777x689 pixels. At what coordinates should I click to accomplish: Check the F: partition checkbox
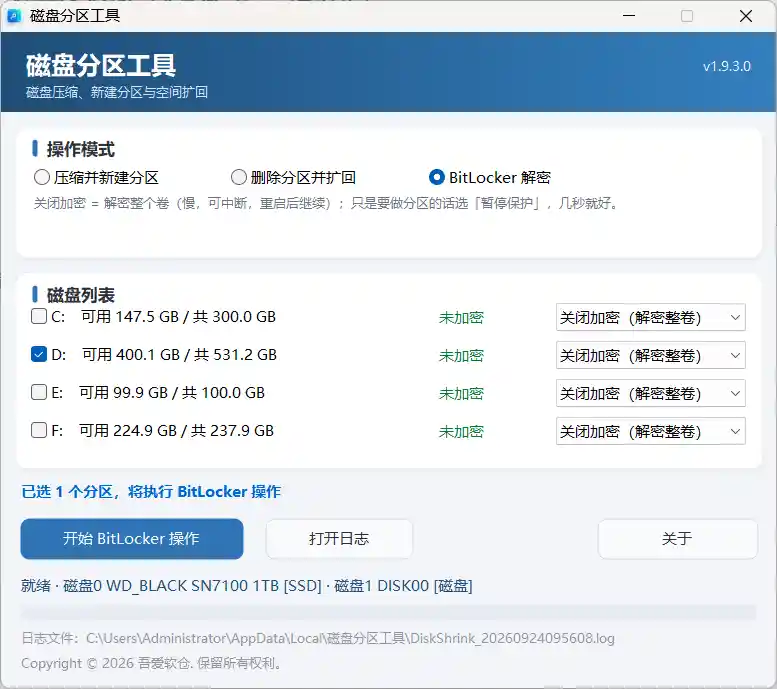point(39,430)
